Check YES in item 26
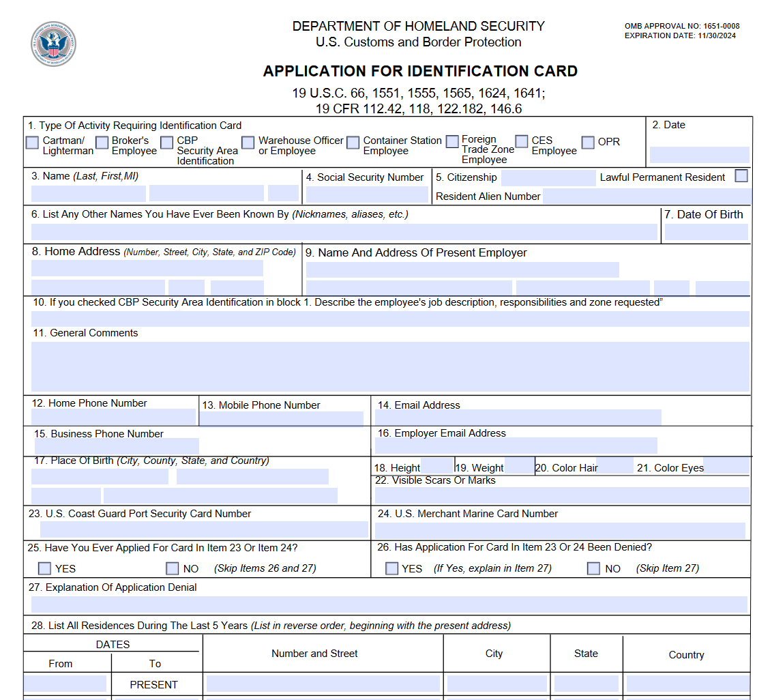 (391, 568)
